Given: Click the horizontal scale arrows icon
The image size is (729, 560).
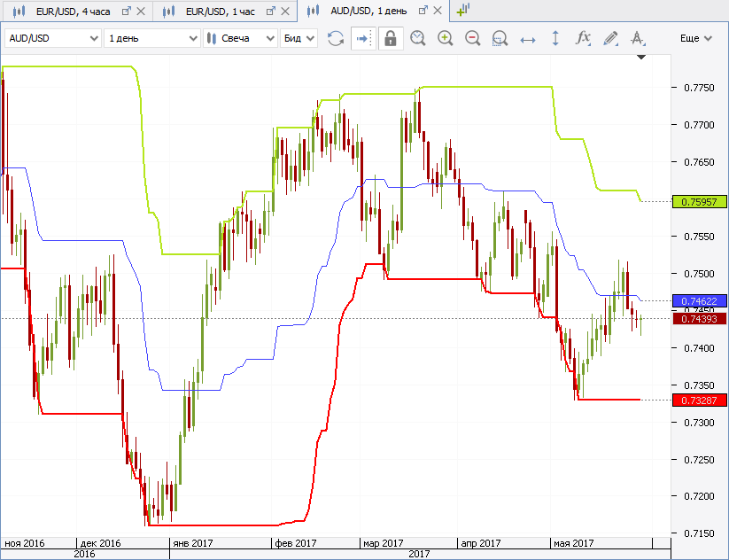Looking at the screenshot, I should coord(528,38).
